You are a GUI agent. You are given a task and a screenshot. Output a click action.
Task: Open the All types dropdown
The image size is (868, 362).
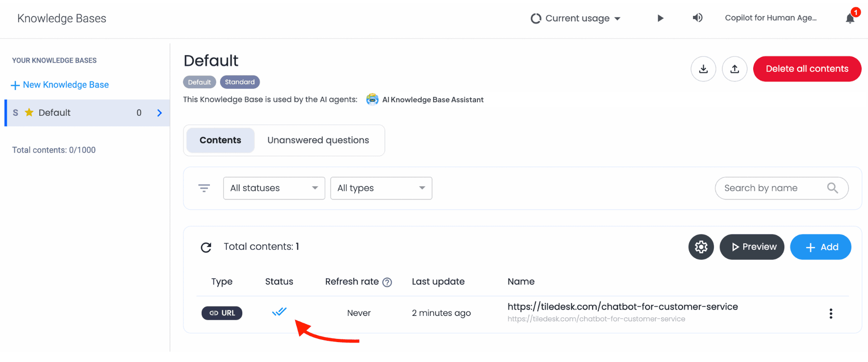pos(381,188)
